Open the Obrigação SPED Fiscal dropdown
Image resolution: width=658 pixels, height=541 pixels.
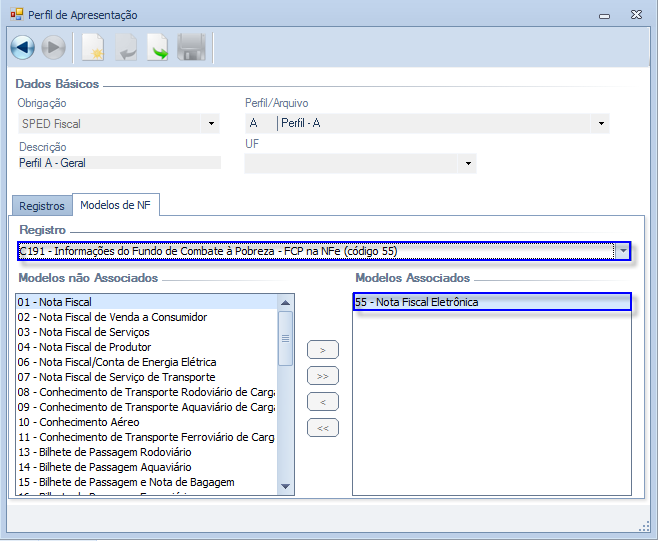coord(211,124)
